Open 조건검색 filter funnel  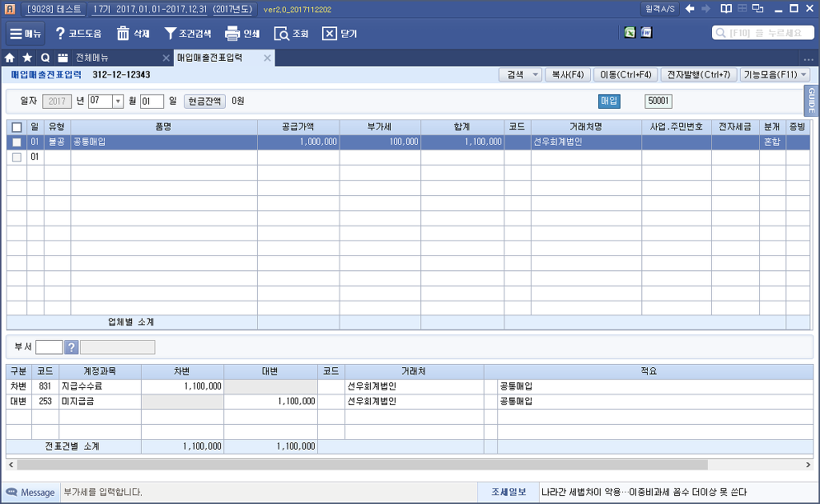coord(171,34)
